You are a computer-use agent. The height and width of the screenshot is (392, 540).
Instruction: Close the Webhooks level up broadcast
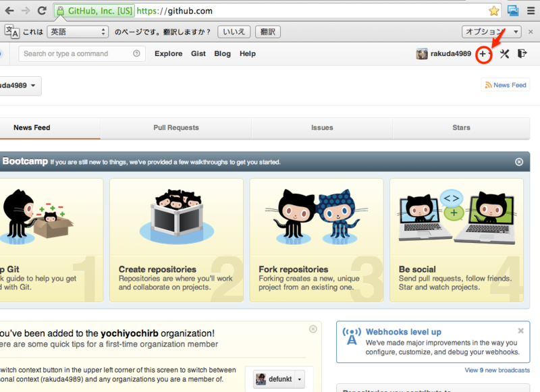tap(520, 331)
